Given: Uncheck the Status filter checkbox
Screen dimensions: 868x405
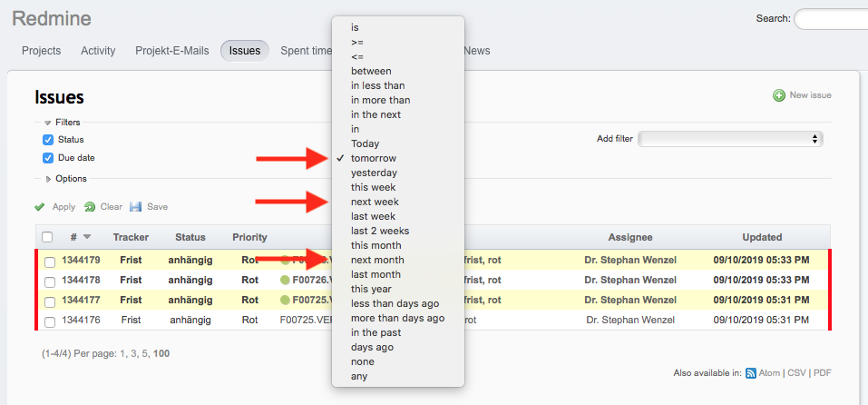Looking at the screenshot, I should [48, 140].
